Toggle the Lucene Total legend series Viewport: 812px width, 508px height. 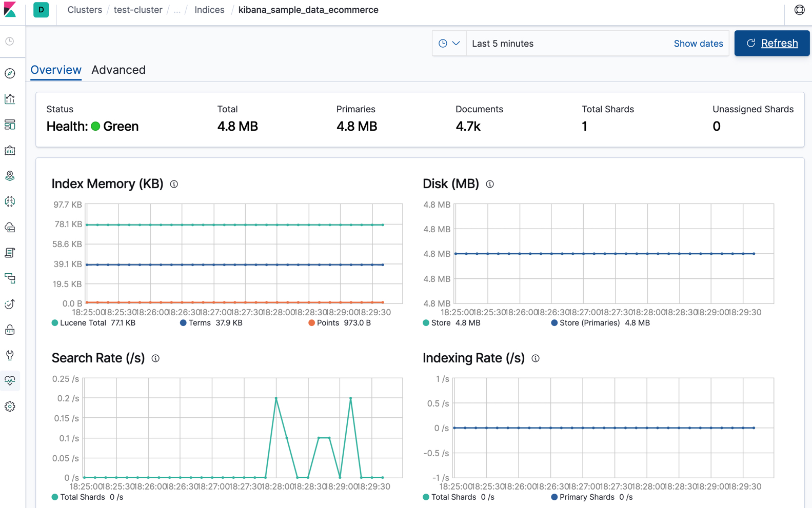pyautogui.click(x=82, y=323)
